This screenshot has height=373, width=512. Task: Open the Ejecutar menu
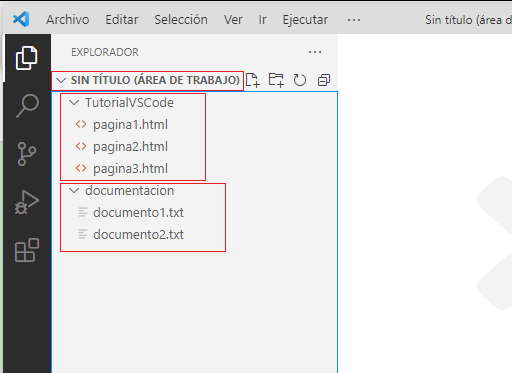[x=305, y=20]
